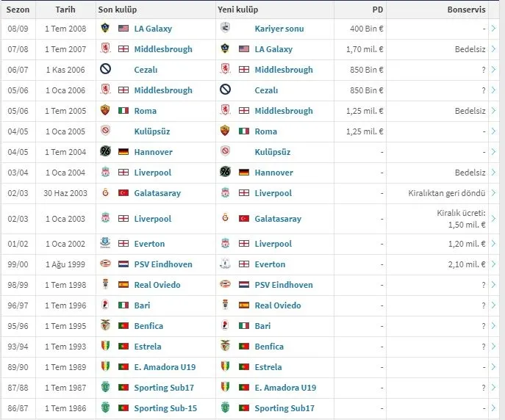The width and height of the screenshot is (505, 420).
Task: Click Galatasaray crest in Son kulüp column
Action: coord(105,193)
